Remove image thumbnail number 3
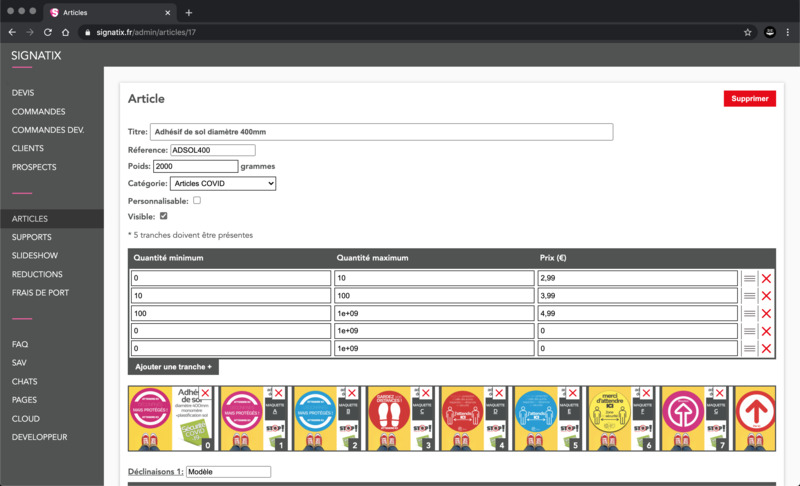Image resolution: width=800 pixels, height=486 pixels. point(427,394)
